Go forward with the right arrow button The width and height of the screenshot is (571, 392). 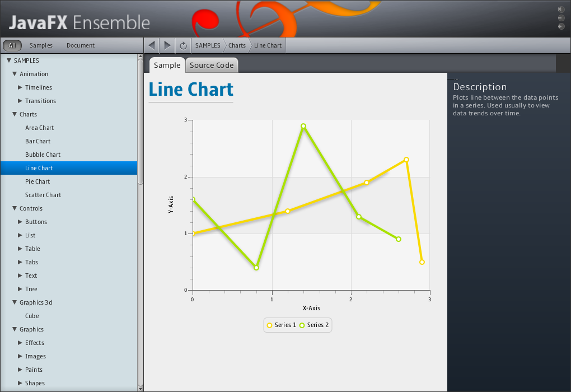pos(167,45)
